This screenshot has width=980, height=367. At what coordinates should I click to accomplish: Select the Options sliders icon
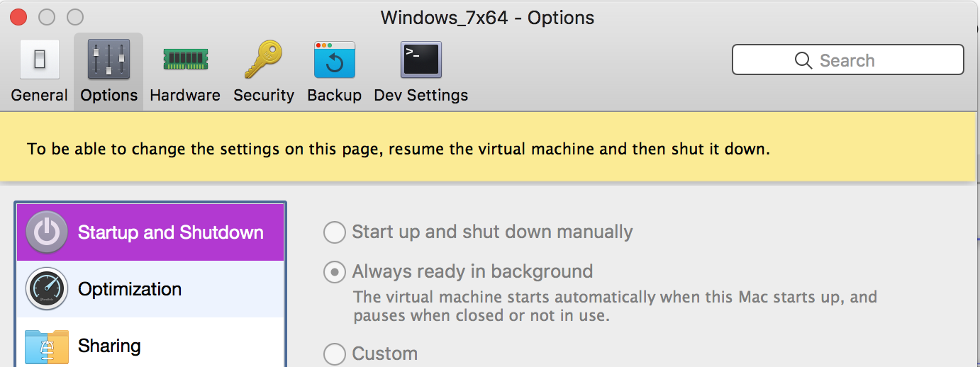tap(108, 60)
